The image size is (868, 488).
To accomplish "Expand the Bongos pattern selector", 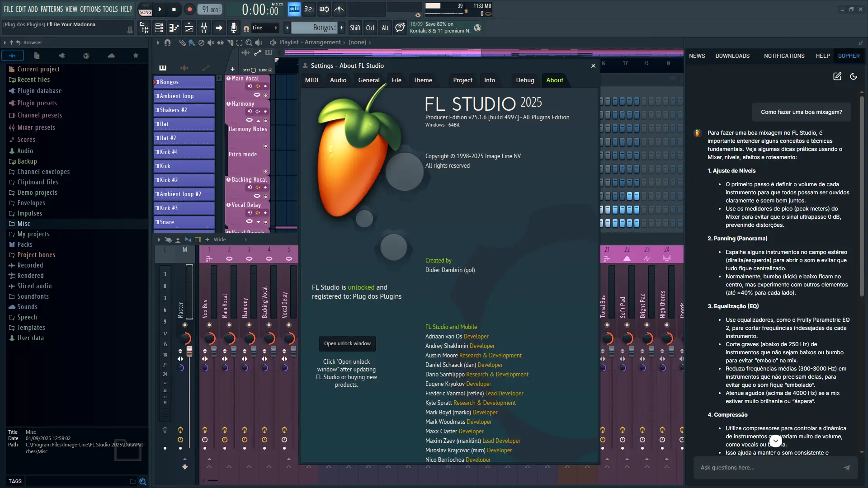I will (x=317, y=28).
